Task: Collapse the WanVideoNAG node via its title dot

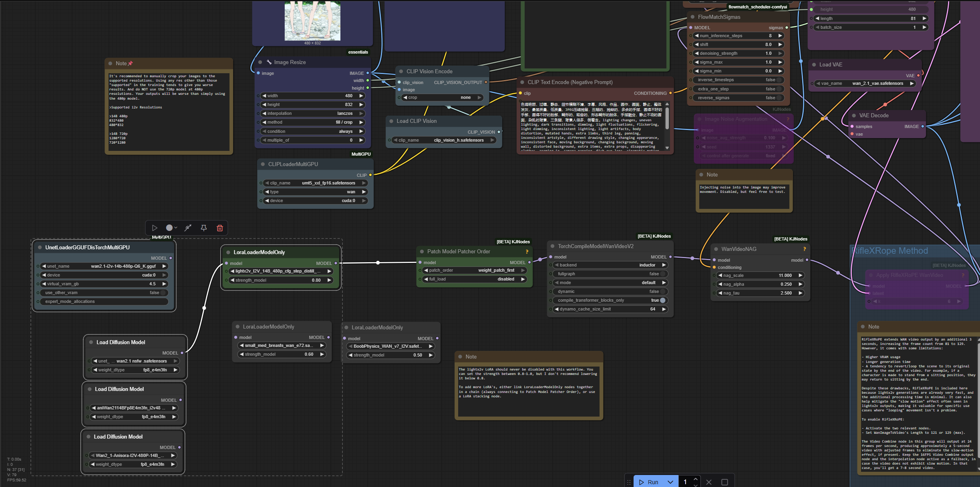Action: click(x=716, y=249)
